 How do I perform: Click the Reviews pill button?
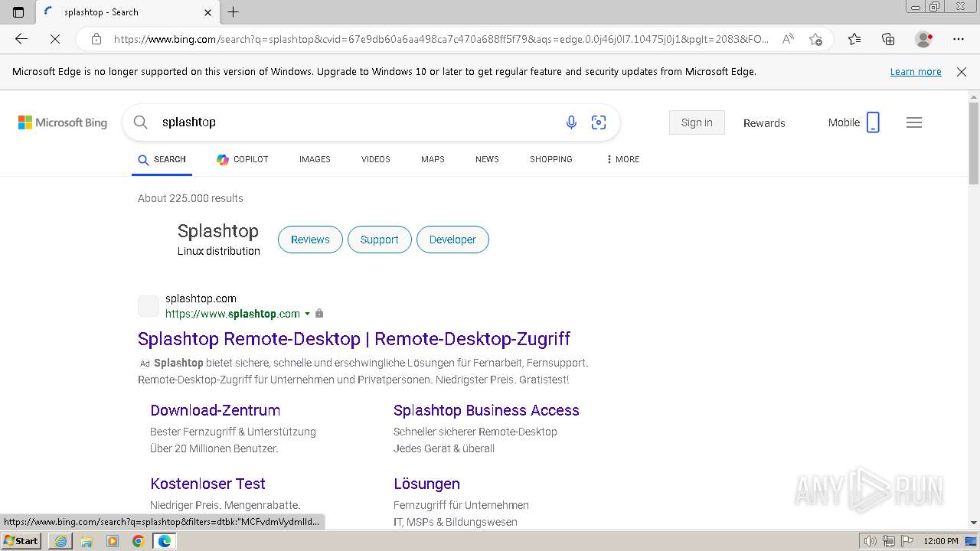pyautogui.click(x=310, y=240)
